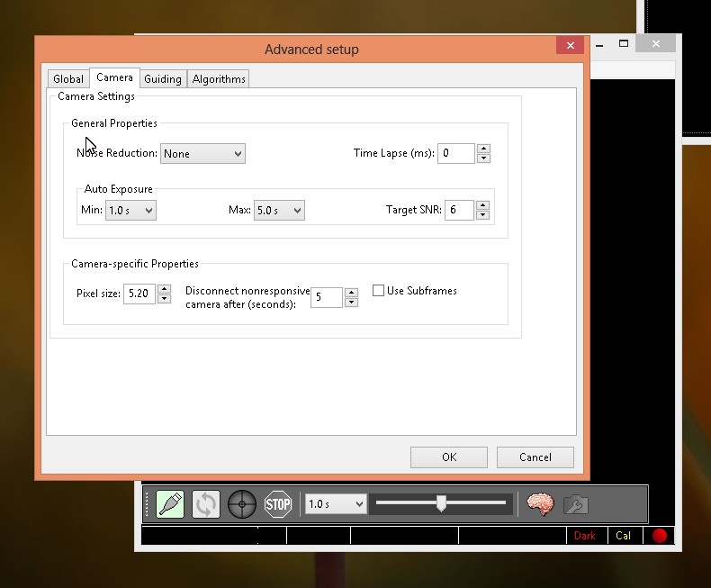Click the STOP icon
The image size is (711, 588).
pyautogui.click(x=278, y=504)
